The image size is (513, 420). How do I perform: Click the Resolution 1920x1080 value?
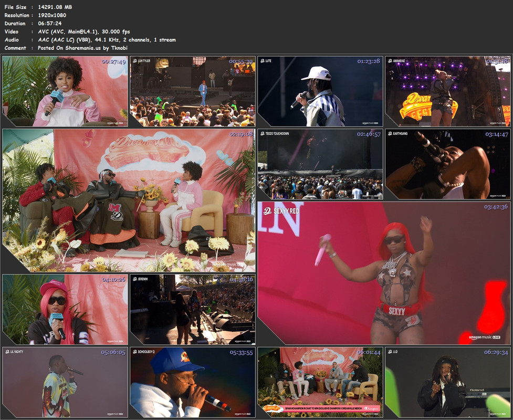52,15
